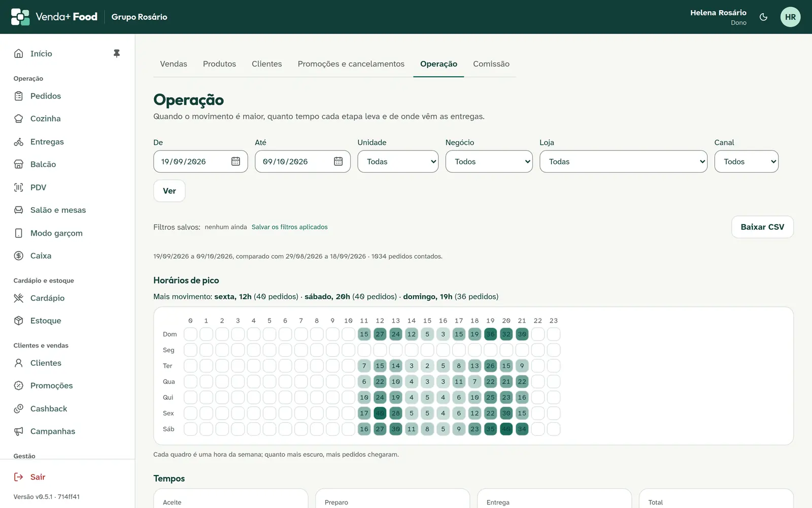Click the Venda+ Food logo icon
Screen dimensions: 812x508
pos(20,17)
